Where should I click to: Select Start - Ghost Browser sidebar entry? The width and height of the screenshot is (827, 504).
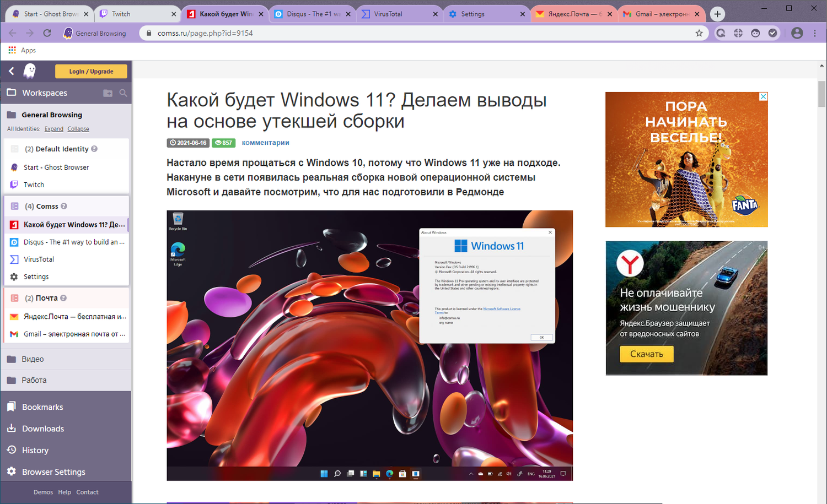pyautogui.click(x=67, y=167)
